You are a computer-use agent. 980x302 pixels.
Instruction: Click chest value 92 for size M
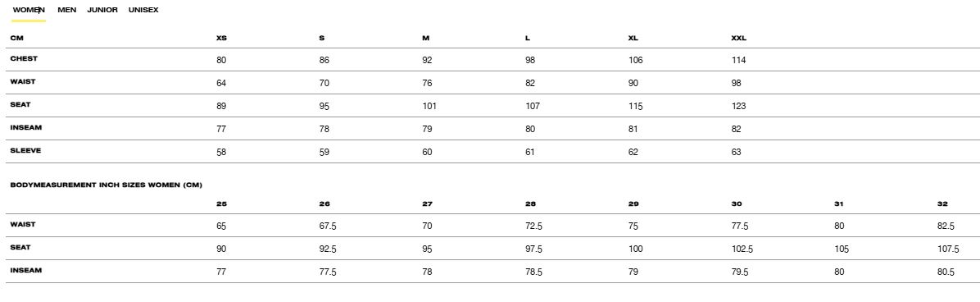click(428, 60)
